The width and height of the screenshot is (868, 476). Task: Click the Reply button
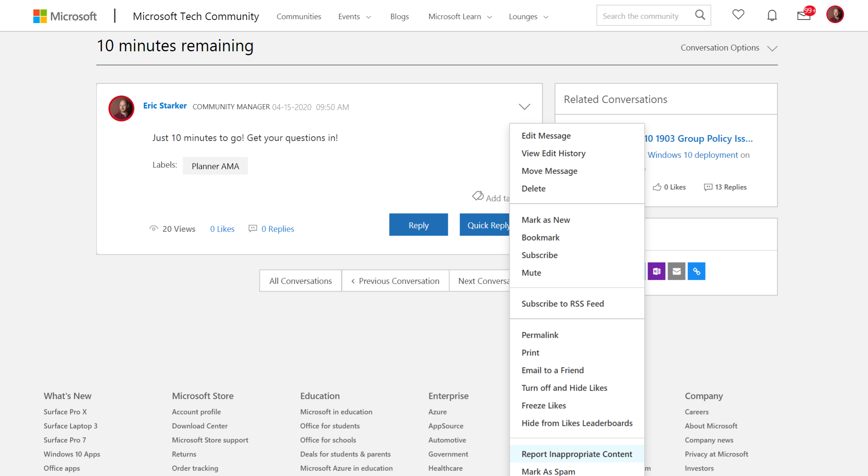coord(418,225)
